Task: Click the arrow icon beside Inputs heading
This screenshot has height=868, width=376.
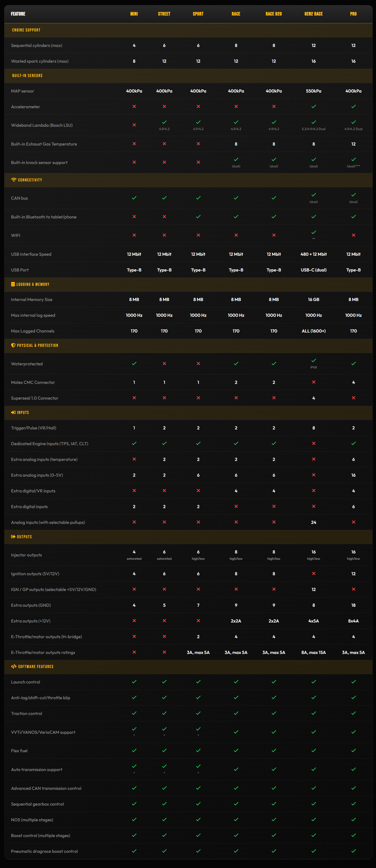Action: (x=13, y=412)
